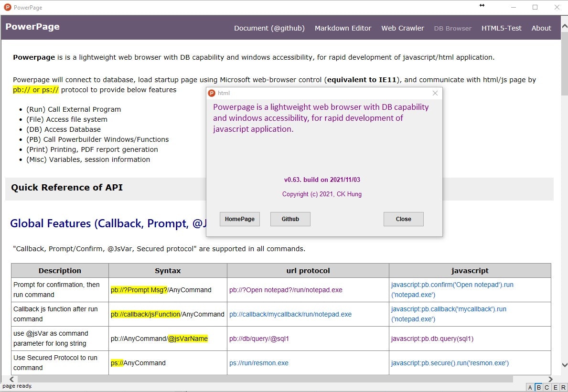Click the 'url protocol' column header
Image resolution: width=568 pixels, height=392 pixels.
(x=308, y=271)
